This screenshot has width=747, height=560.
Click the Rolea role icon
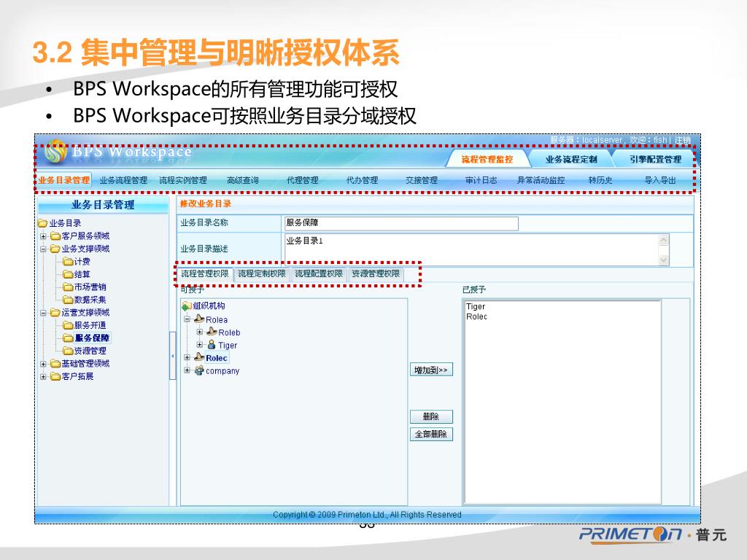click(199, 319)
